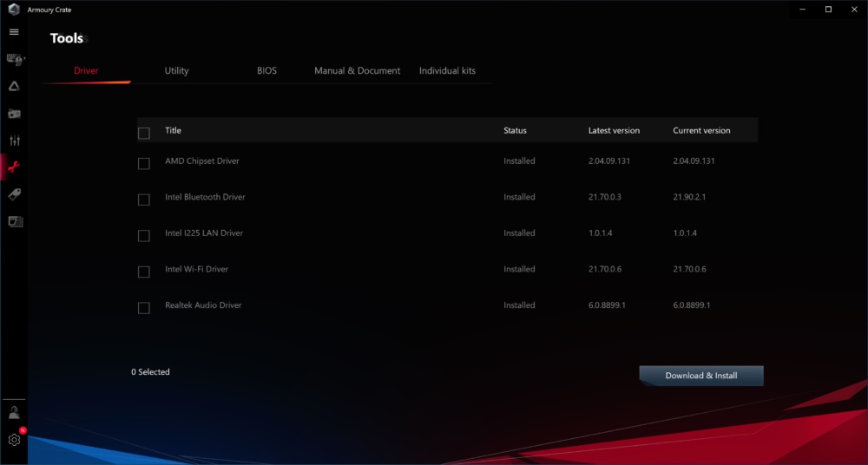Click the 0 Selected counter text

click(150, 372)
